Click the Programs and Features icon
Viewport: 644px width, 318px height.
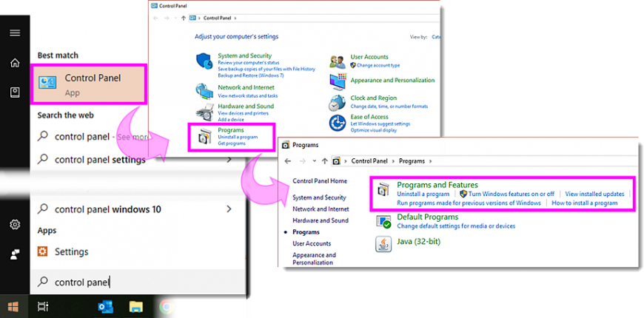pos(383,189)
